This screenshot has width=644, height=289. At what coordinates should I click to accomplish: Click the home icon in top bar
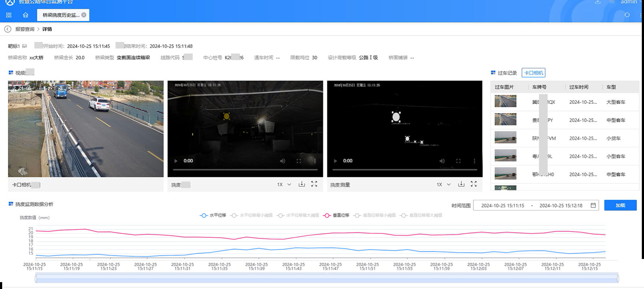pos(25,15)
